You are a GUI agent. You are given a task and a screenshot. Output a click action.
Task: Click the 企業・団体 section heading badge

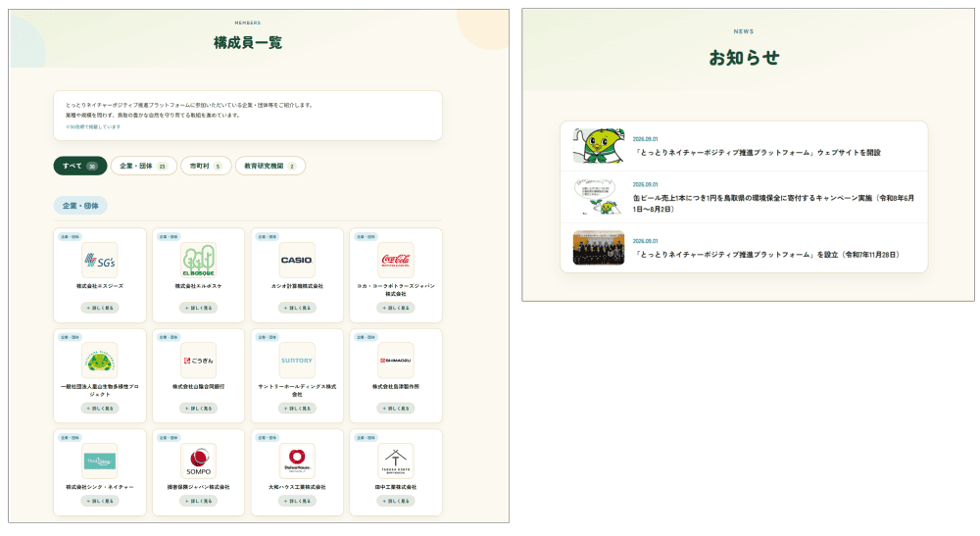click(x=80, y=206)
